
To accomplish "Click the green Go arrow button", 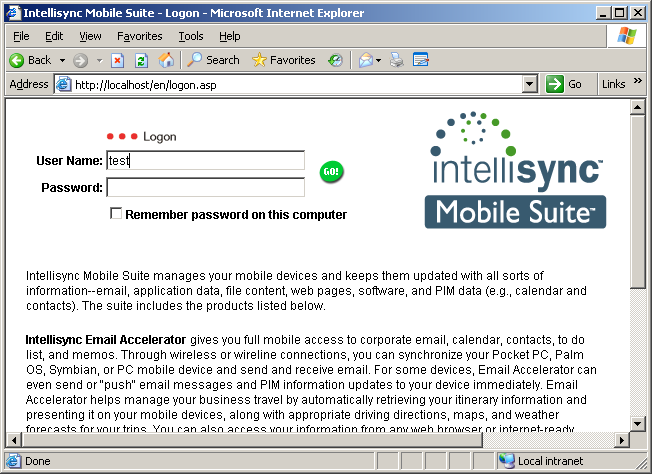I will pyautogui.click(x=555, y=84).
